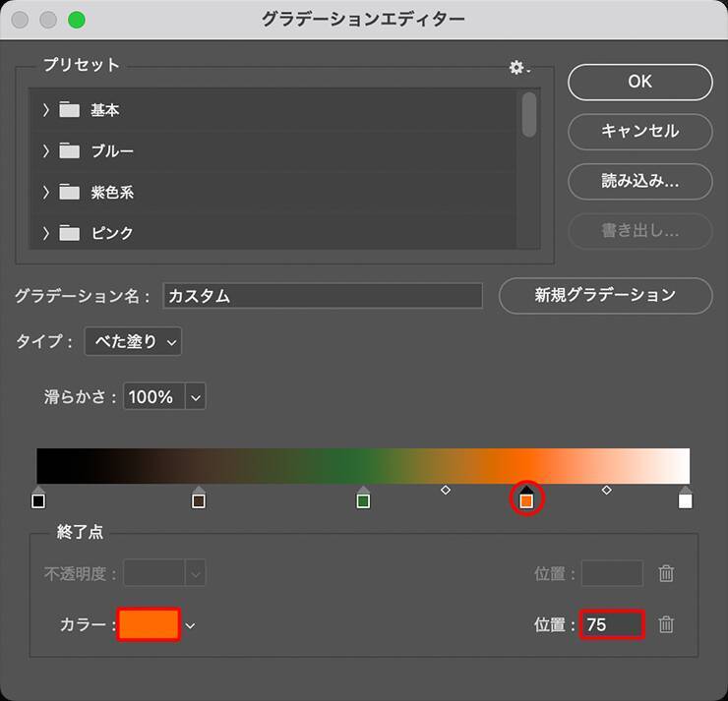Viewport: 728px width, 701px height.
Task: Expand the ブルー preset folder
Action: point(46,151)
